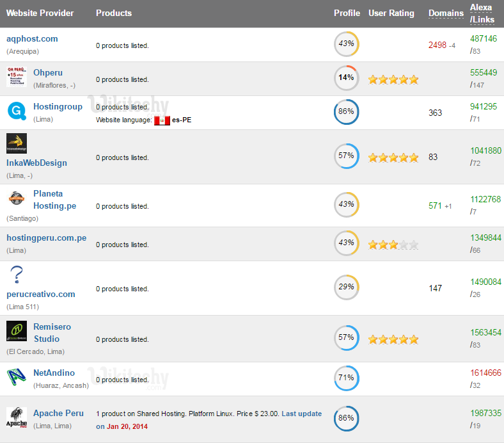Open the Apache Peru provider link

click(58, 413)
